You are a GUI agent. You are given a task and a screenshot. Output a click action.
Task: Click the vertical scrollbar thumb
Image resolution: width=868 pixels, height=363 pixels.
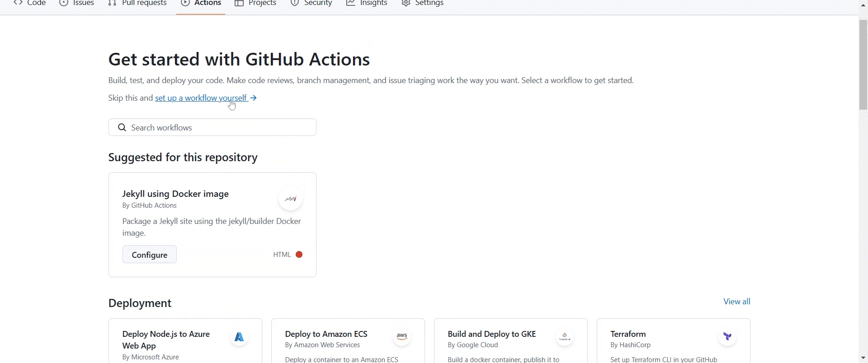[x=863, y=65]
